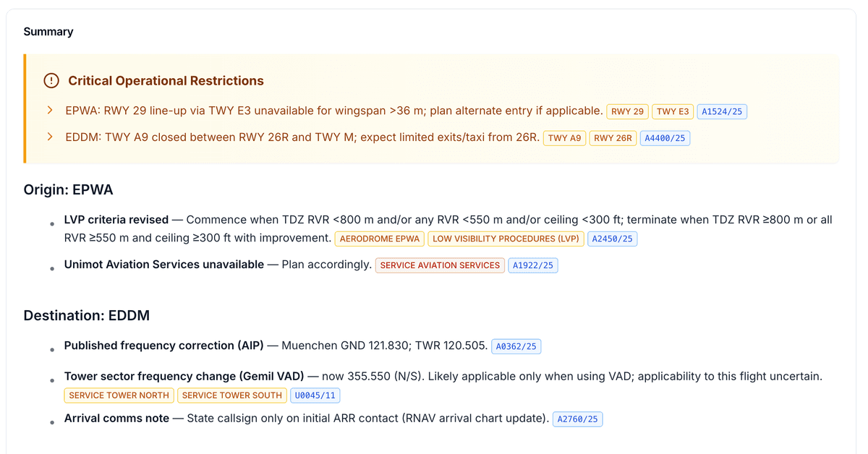The width and height of the screenshot is (868, 454).
Task: Click the AERODROME EPWA tag
Action: coord(379,239)
